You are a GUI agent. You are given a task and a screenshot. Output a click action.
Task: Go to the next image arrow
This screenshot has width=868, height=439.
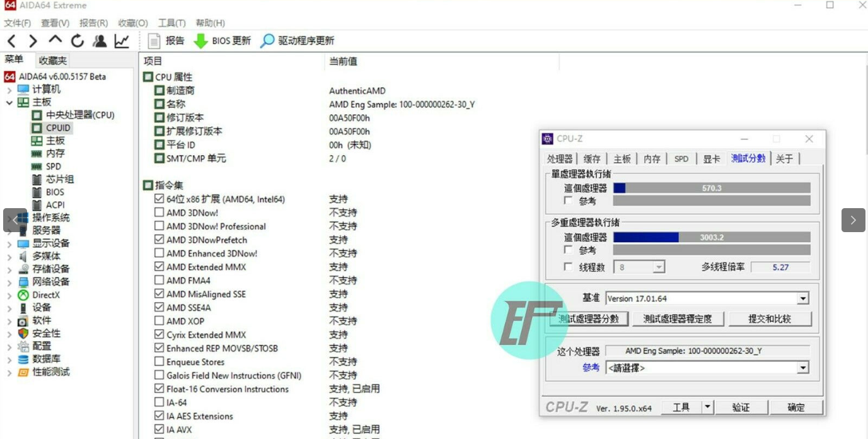853,220
